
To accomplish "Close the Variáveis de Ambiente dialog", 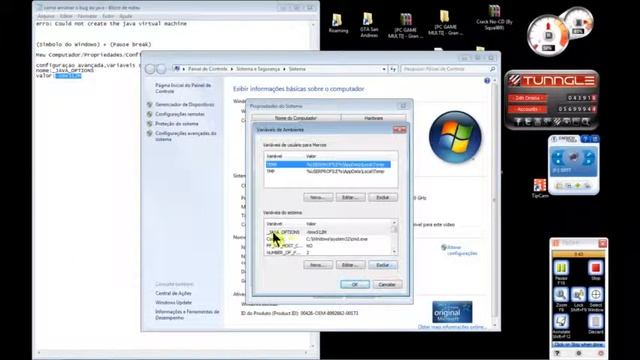I will (x=400, y=129).
